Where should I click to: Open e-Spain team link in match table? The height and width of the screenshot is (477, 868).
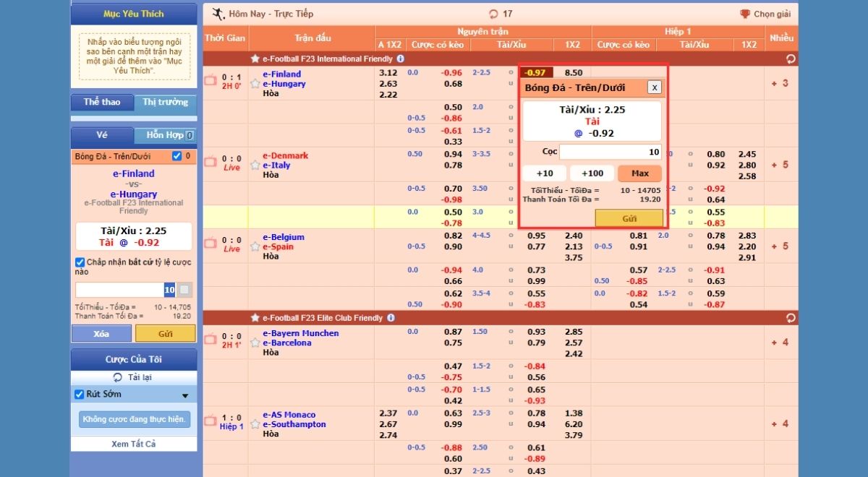tap(280, 246)
